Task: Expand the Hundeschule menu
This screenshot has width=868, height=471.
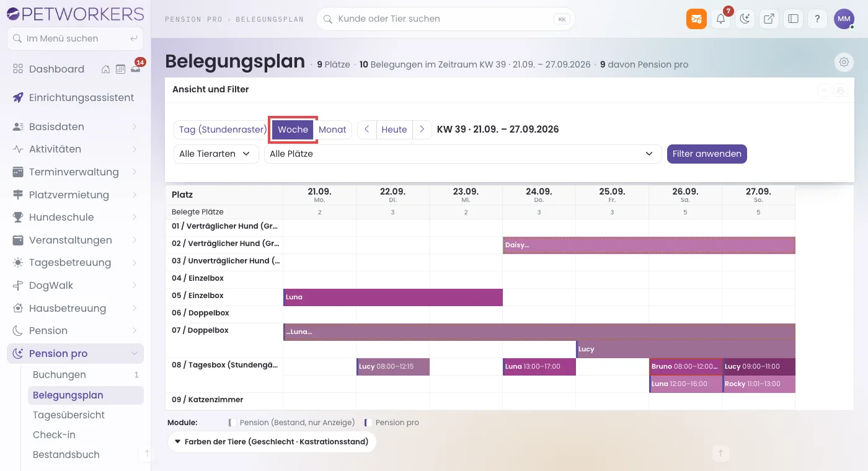Action: 75,217
